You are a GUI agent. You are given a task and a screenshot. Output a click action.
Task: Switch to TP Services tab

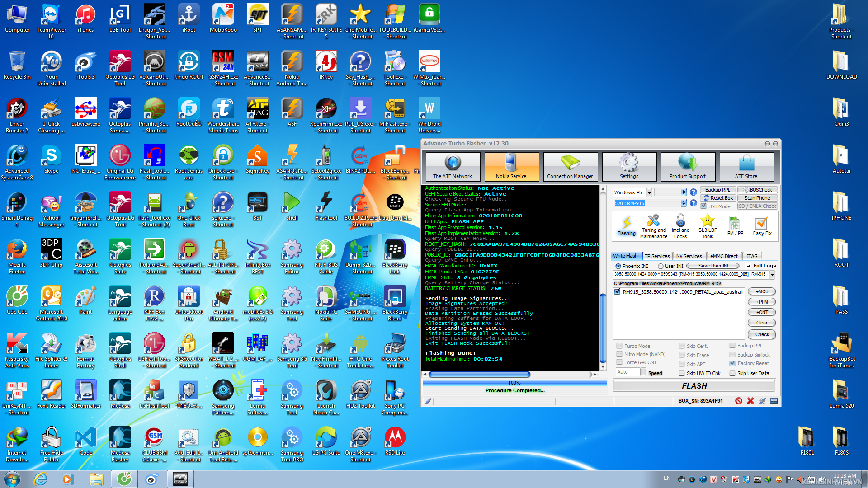click(657, 256)
